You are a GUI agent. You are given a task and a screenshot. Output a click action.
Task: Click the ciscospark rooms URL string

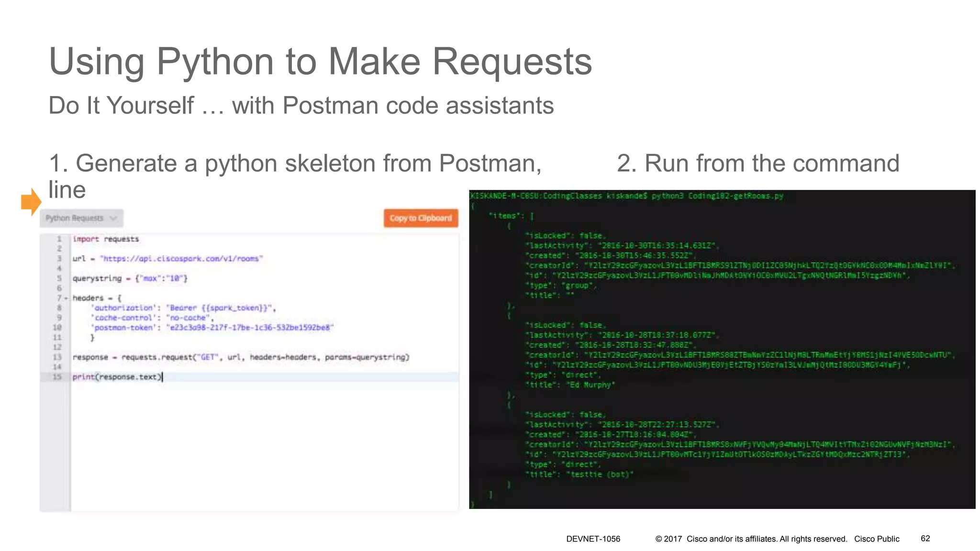[181, 259]
